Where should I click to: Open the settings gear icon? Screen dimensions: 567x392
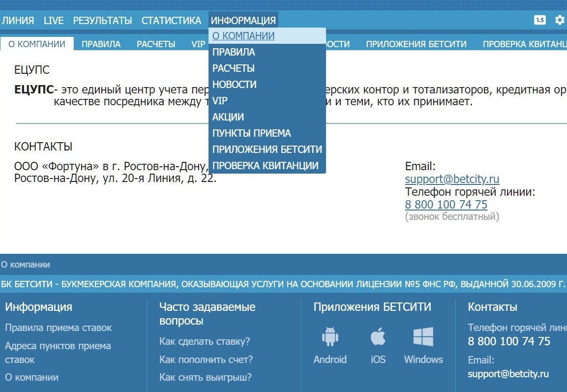click(560, 20)
